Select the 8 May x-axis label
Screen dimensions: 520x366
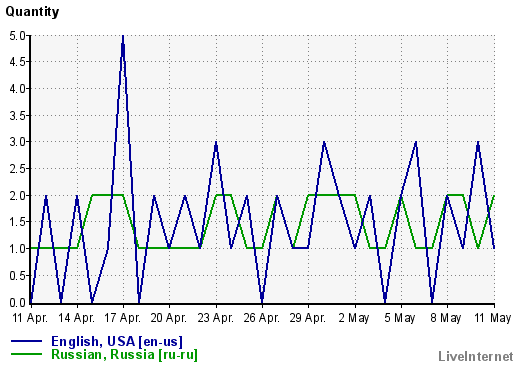pos(446,318)
